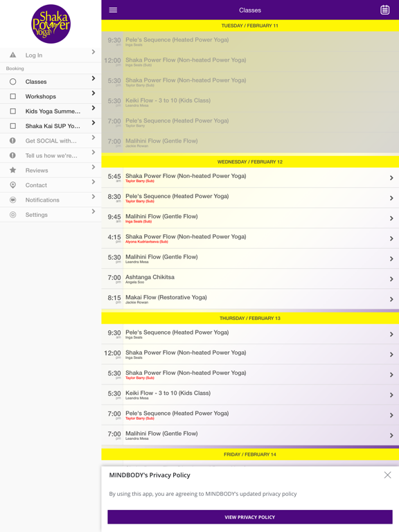This screenshot has height=532, width=399.
Task: Select Wednesday 4:15 Shaka Power Flow class
Action: [x=250, y=238]
